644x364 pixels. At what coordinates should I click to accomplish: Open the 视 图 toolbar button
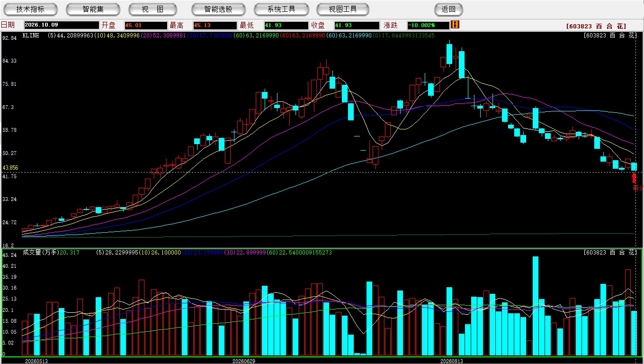(152, 9)
